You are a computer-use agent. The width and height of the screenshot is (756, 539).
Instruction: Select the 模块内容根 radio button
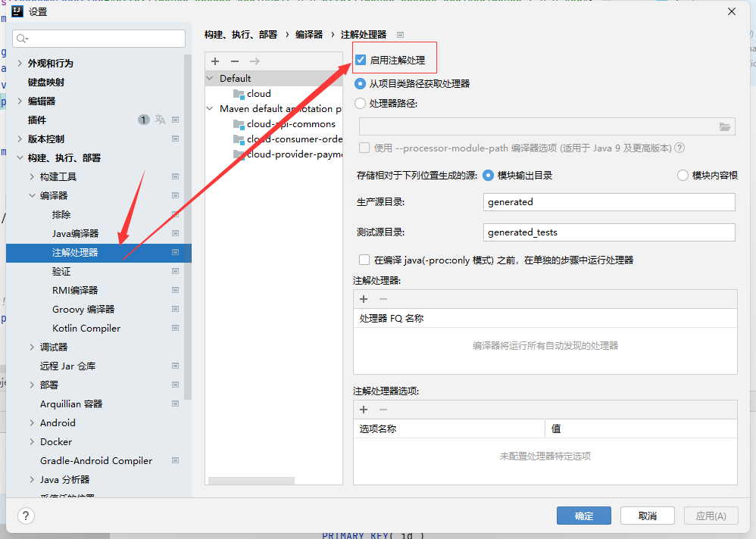coord(683,176)
